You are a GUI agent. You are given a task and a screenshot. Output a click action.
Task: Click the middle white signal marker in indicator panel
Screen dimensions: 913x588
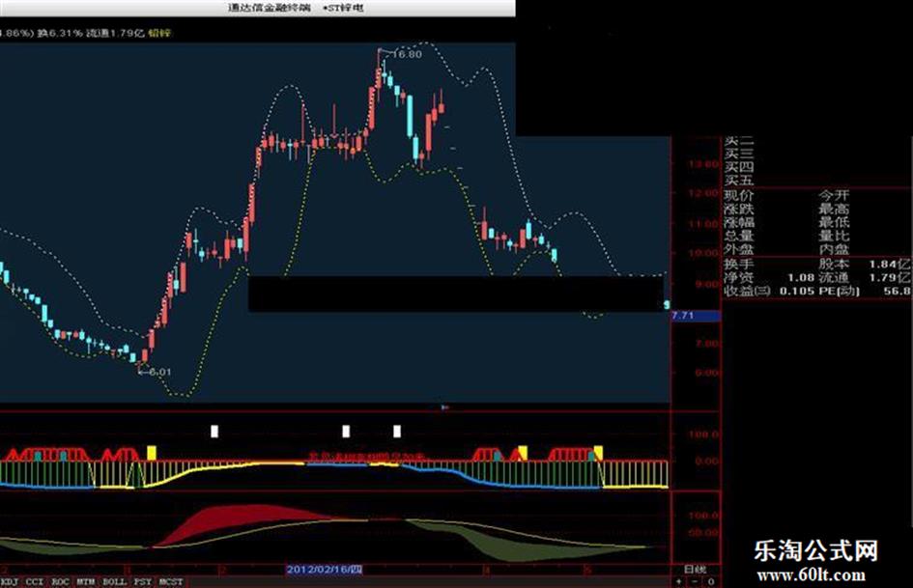[346, 432]
